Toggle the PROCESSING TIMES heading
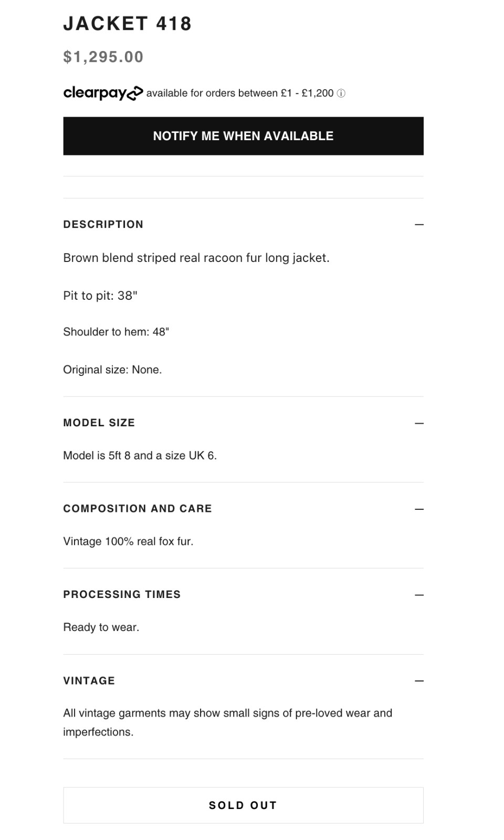Viewport: 504px width, 840px height. tap(122, 594)
